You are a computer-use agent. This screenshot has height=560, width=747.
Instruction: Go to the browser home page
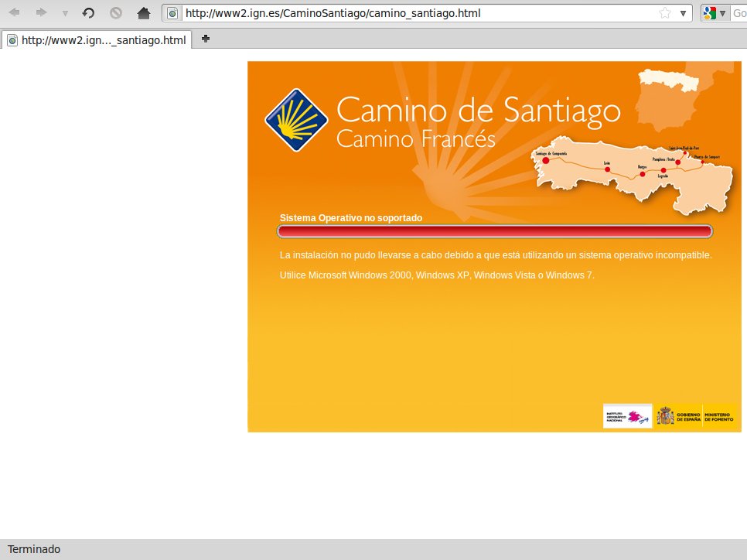pos(143,13)
